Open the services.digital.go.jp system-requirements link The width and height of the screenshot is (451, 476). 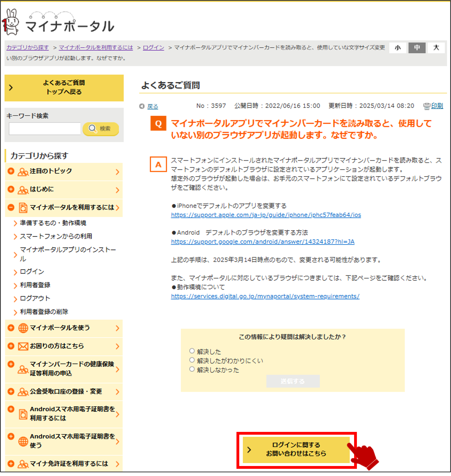point(265,296)
